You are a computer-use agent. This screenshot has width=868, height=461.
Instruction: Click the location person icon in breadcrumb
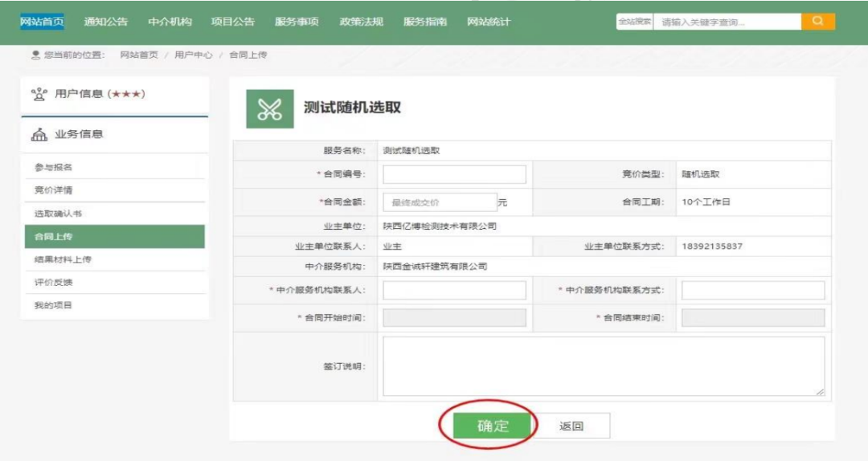35,55
